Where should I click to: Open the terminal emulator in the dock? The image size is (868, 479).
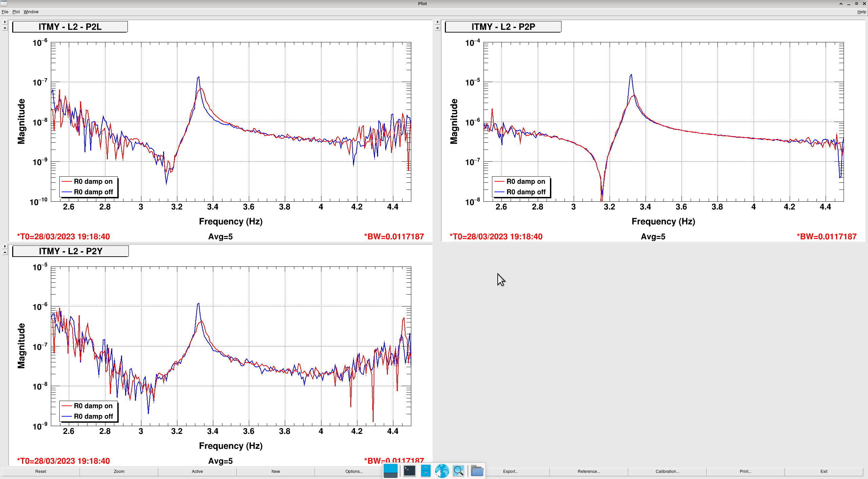(409, 471)
